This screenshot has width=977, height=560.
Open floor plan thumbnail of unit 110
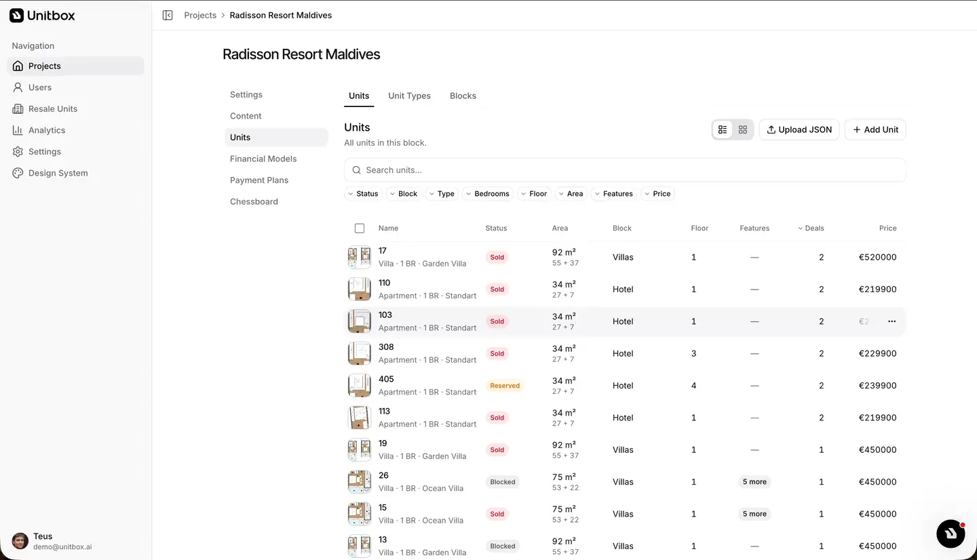pos(360,289)
